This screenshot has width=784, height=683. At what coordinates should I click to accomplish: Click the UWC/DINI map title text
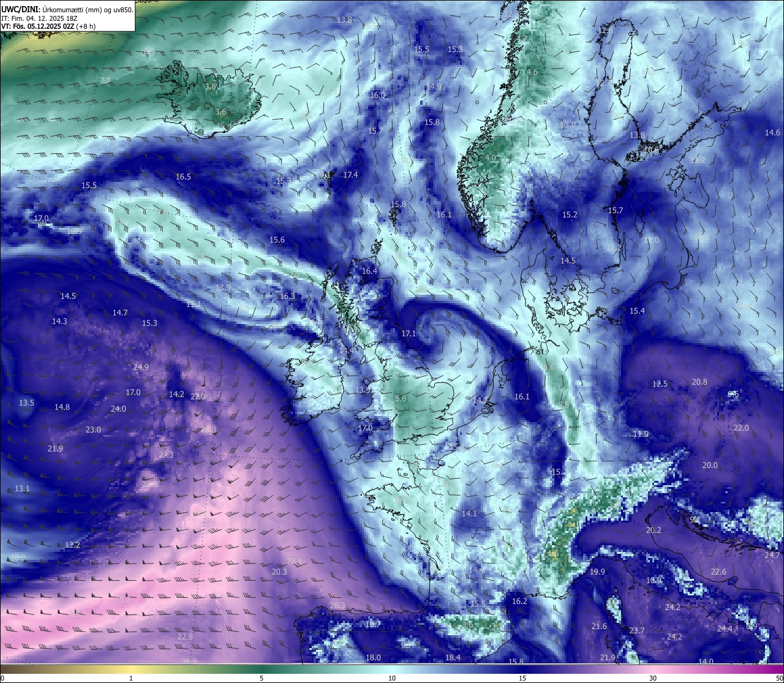coord(67,9)
